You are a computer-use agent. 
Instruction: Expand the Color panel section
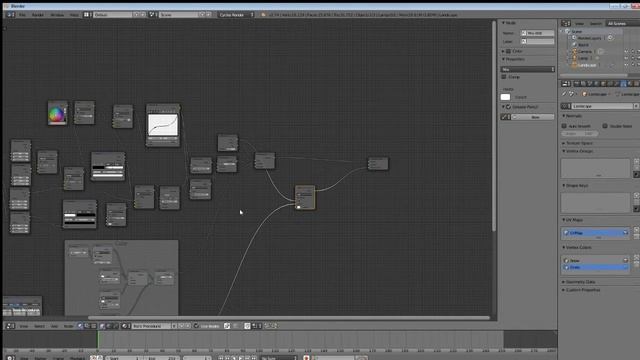(512, 51)
